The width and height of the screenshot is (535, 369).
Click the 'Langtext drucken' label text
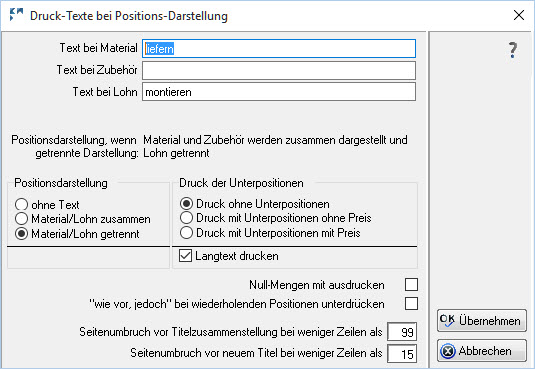point(237,256)
